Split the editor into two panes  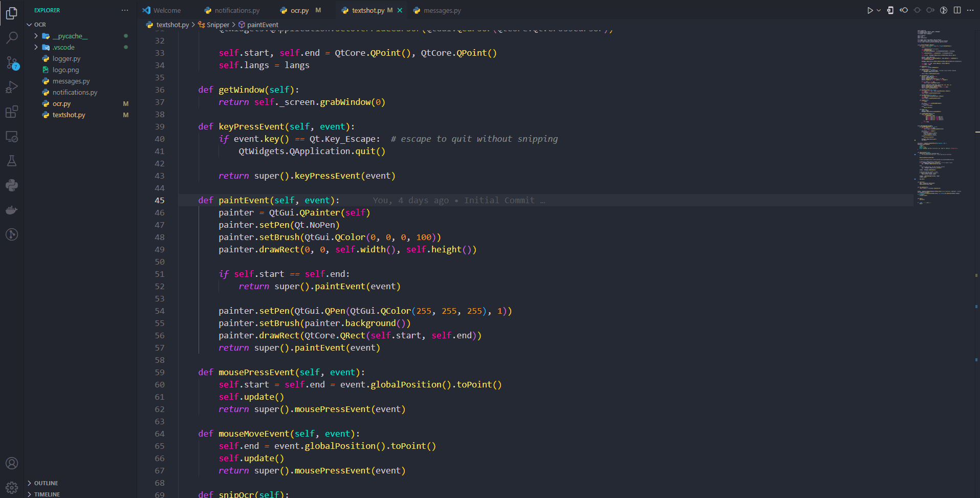pos(957,10)
